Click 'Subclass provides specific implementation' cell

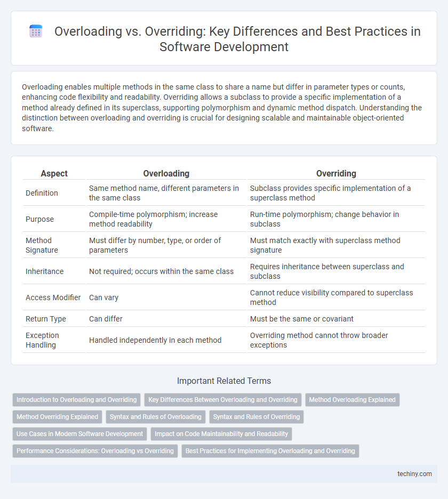pyautogui.click(x=336, y=193)
